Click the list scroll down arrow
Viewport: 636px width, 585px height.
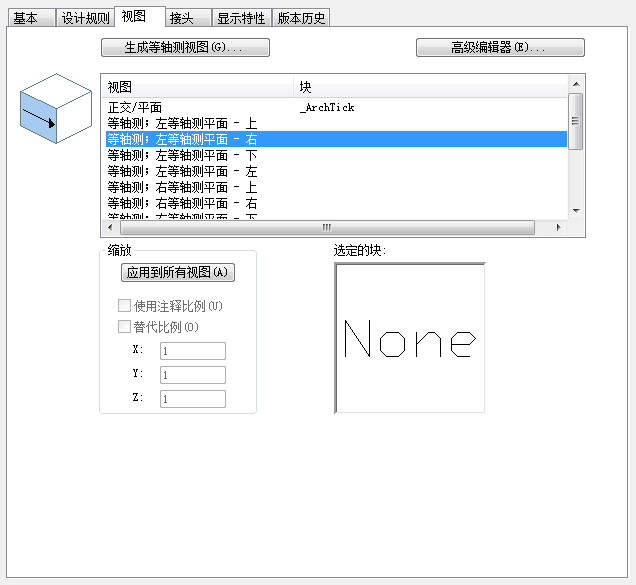pos(576,211)
